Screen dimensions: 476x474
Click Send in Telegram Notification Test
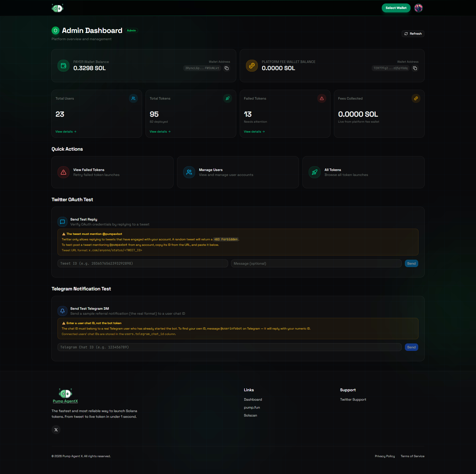pos(412,347)
